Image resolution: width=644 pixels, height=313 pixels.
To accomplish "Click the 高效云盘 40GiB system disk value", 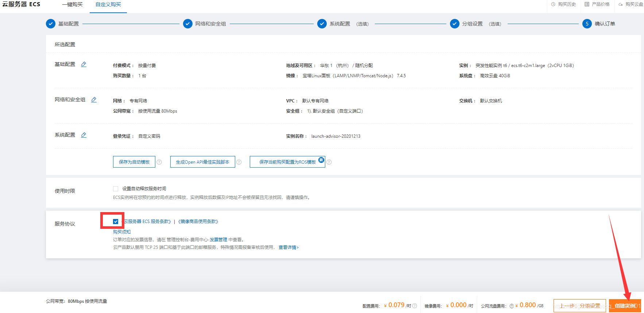I will coord(495,76).
